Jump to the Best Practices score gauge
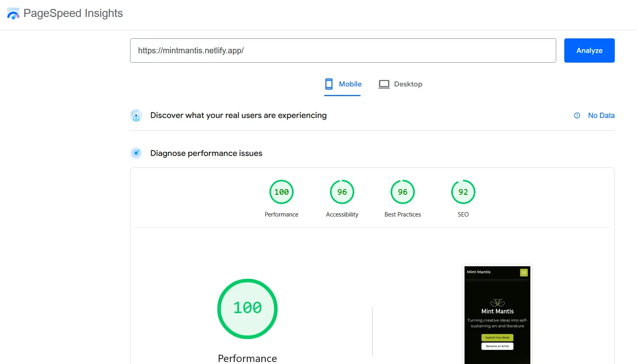This screenshot has height=364, width=637. 403,192
